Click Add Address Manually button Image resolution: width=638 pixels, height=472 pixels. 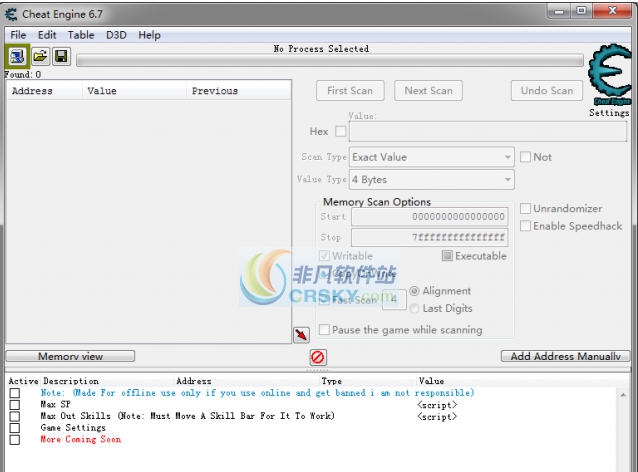(x=566, y=356)
